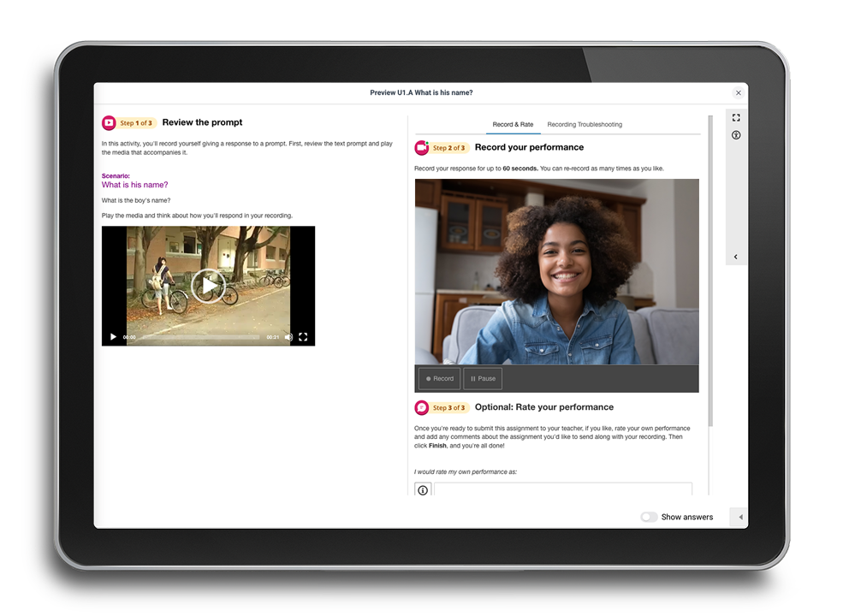Open accessibility options in the right sidebar
Image resolution: width=843 pixels, height=616 pixels.
coord(736,135)
